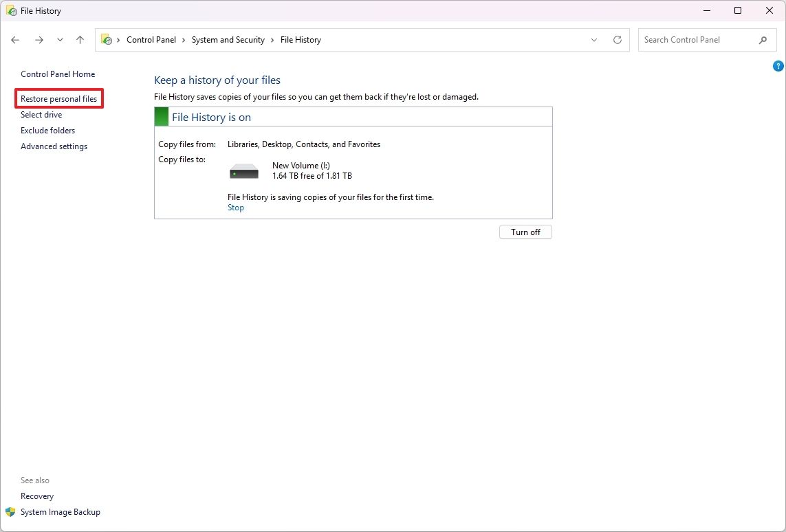
Task: Click the search magnifier icon
Action: coord(763,40)
